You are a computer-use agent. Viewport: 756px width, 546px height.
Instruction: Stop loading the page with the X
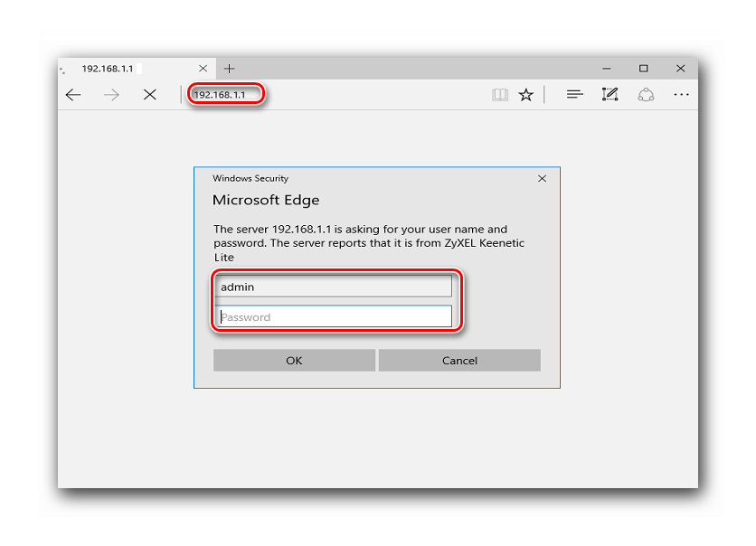click(x=150, y=94)
